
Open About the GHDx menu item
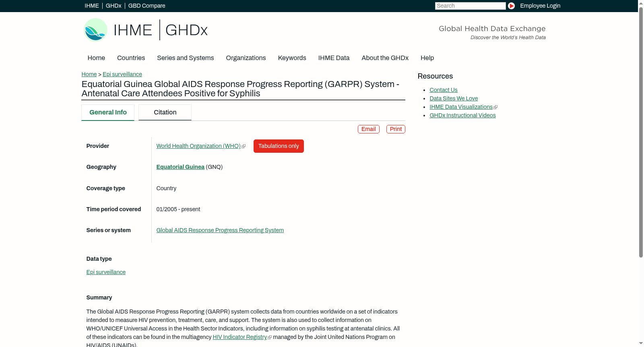pyautogui.click(x=385, y=58)
